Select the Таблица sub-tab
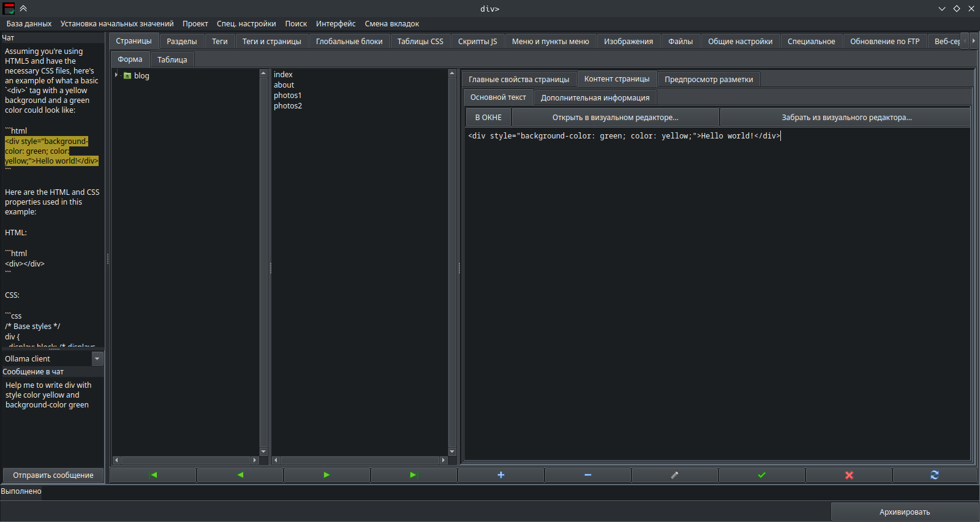This screenshot has height=522, width=980. click(x=172, y=59)
